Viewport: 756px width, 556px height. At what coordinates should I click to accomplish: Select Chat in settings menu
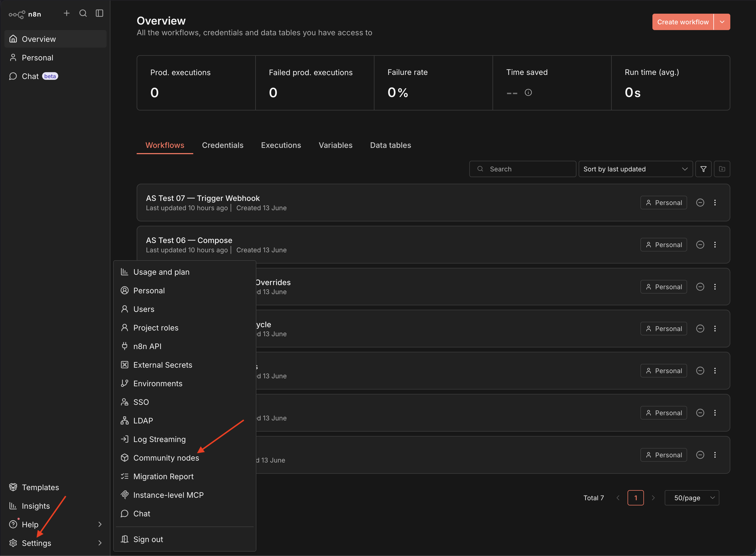(x=185, y=514)
